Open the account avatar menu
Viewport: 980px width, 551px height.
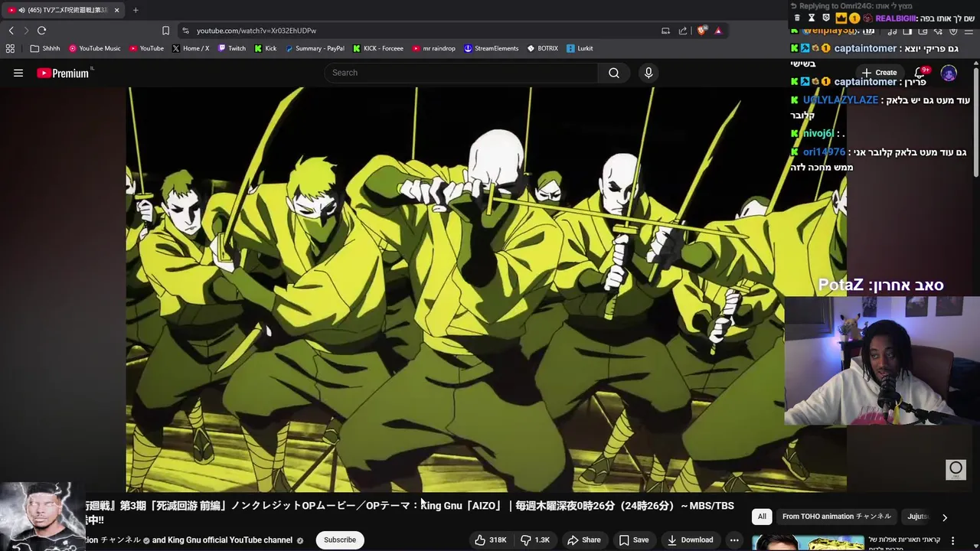pyautogui.click(x=949, y=73)
